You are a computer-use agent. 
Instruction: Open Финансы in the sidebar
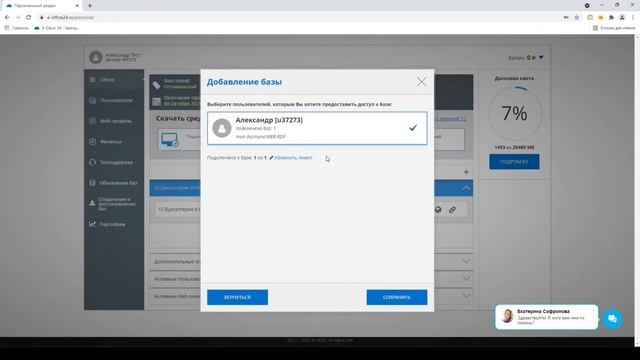111,142
